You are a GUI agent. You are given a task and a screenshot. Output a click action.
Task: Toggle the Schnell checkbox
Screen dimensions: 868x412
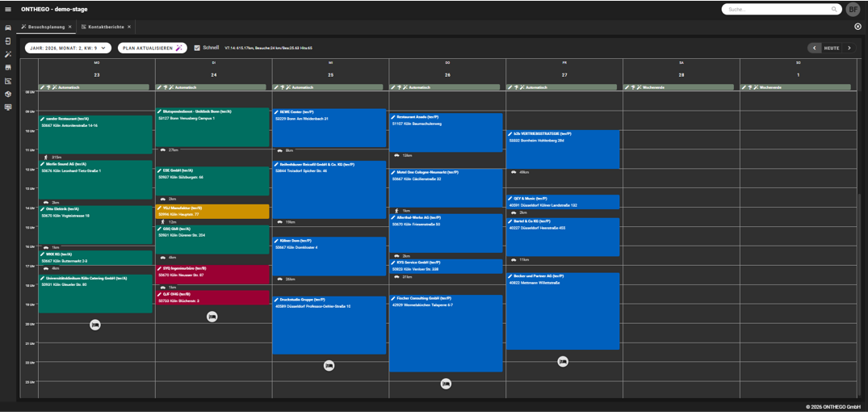tap(197, 48)
